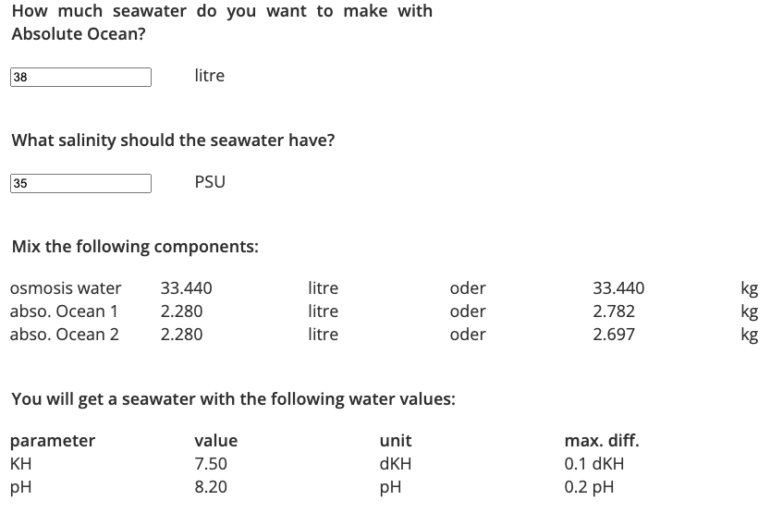
Task: Click abso. Ocean 2 weight value 2.697
Action: [613, 335]
